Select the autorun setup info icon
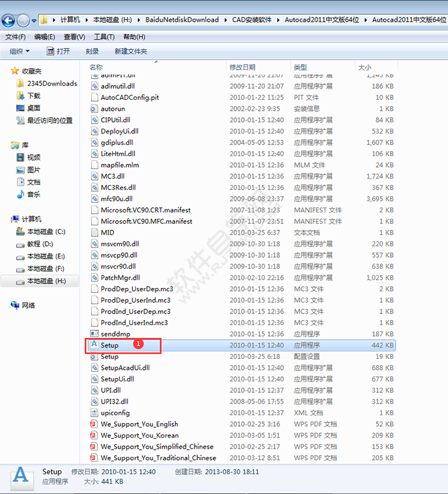448x494 pixels. point(94,109)
